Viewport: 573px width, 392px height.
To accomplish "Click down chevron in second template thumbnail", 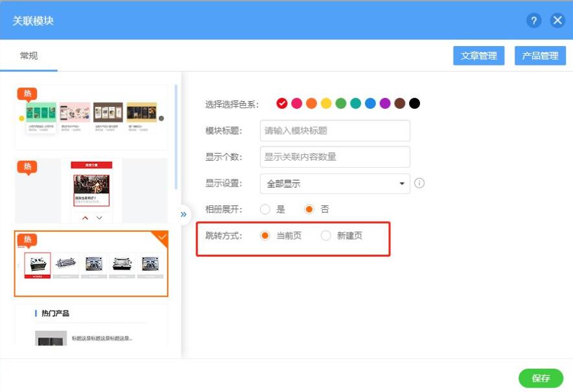I will [x=99, y=218].
